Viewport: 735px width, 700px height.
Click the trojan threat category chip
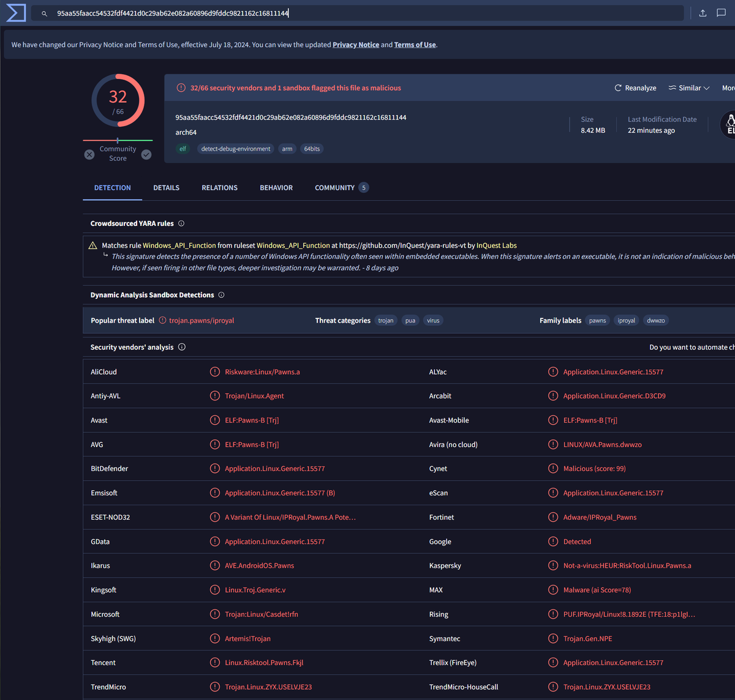[x=386, y=320]
